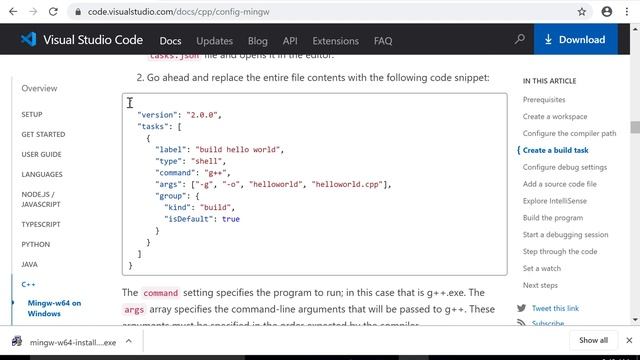The height and width of the screenshot is (360, 640).
Task: Click the "version" key in the snippet
Action: [157, 115]
